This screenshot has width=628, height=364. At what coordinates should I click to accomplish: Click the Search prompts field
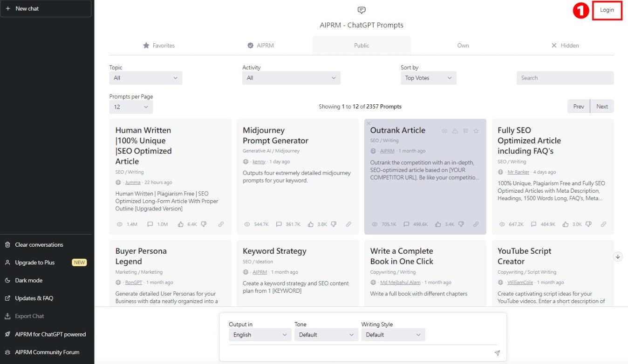click(x=565, y=78)
